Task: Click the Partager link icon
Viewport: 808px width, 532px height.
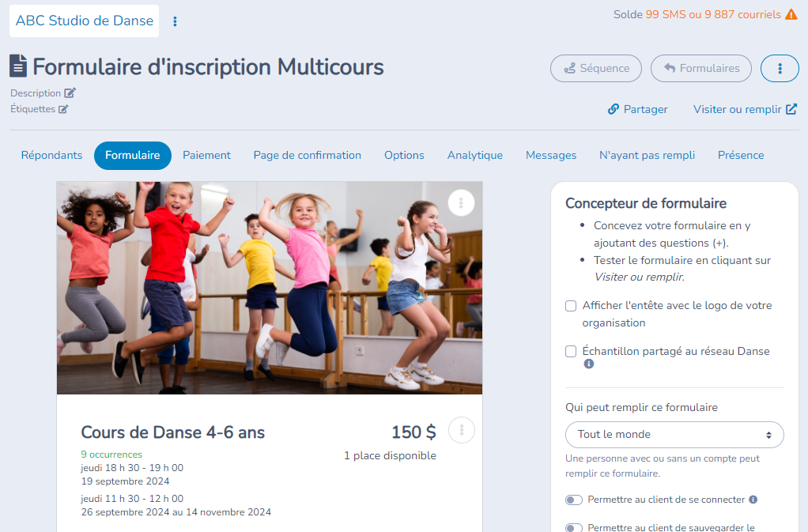Action: [614, 109]
